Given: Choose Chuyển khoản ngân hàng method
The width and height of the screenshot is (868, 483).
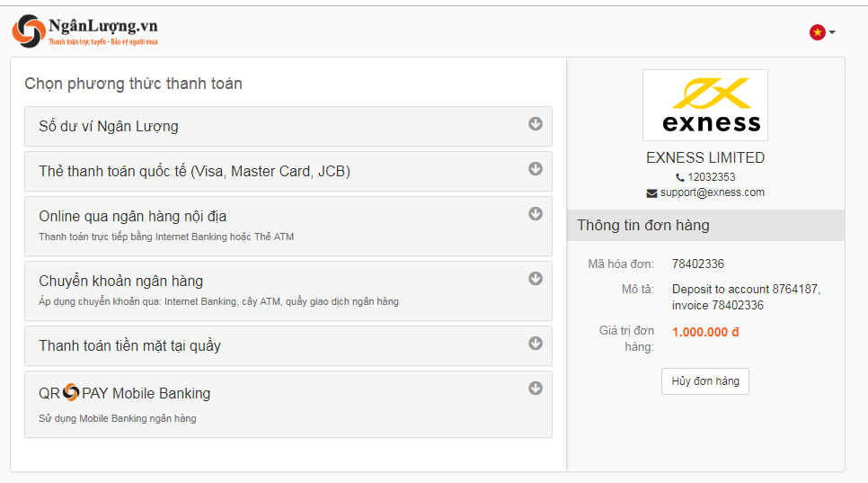Looking at the screenshot, I should pyautogui.click(x=288, y=291).
